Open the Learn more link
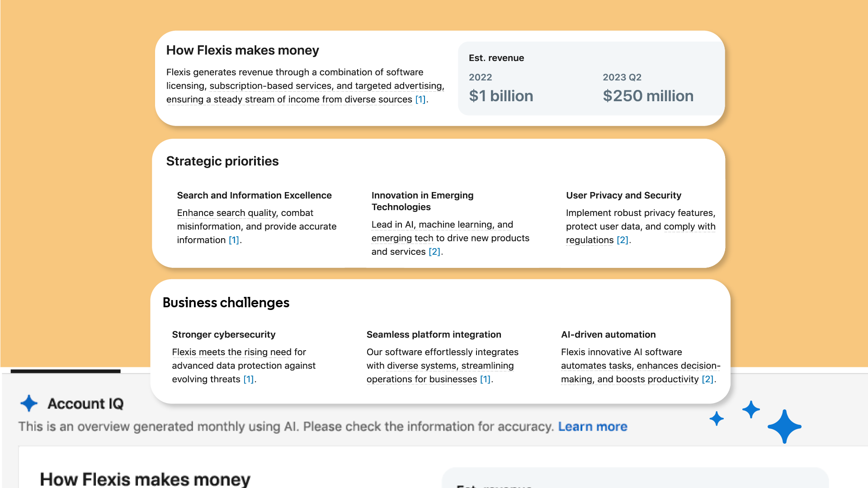Viewport: 868px width, 488px height. pos(593,427)
